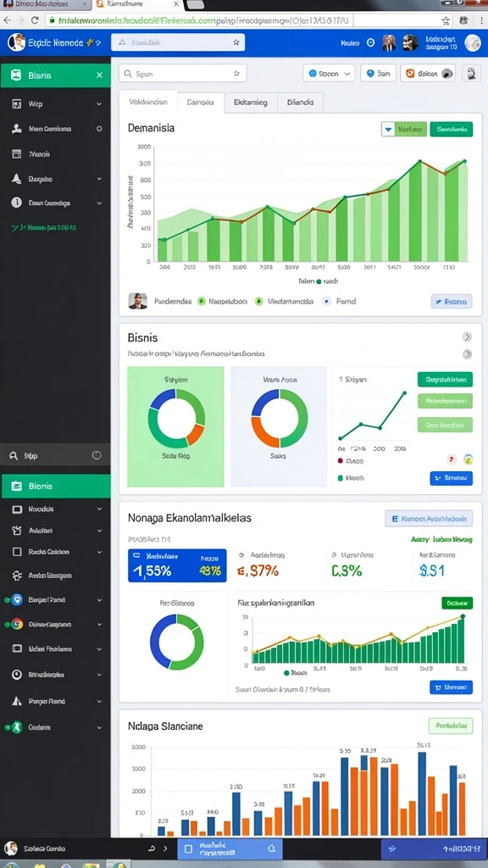Image resolution: width=488 pixels, height=868 pixels.
Task: Click the info circle icon in the sidebar
Action: point(17,203)
